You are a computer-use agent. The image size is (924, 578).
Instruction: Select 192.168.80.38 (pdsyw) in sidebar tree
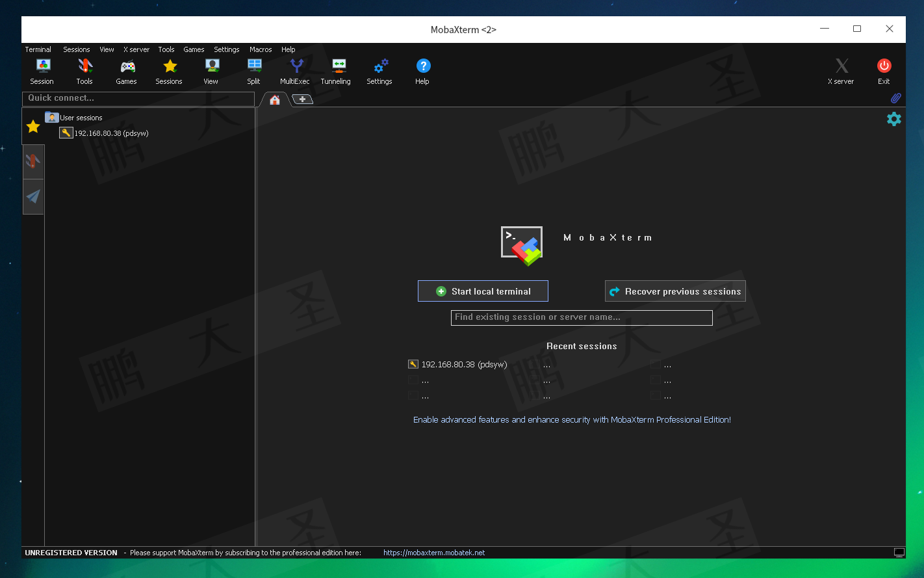tap(104, 133)
